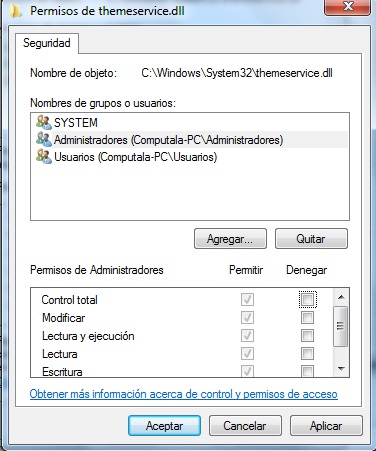
Task: Click the Aplicar button
Action: (326, 426)
